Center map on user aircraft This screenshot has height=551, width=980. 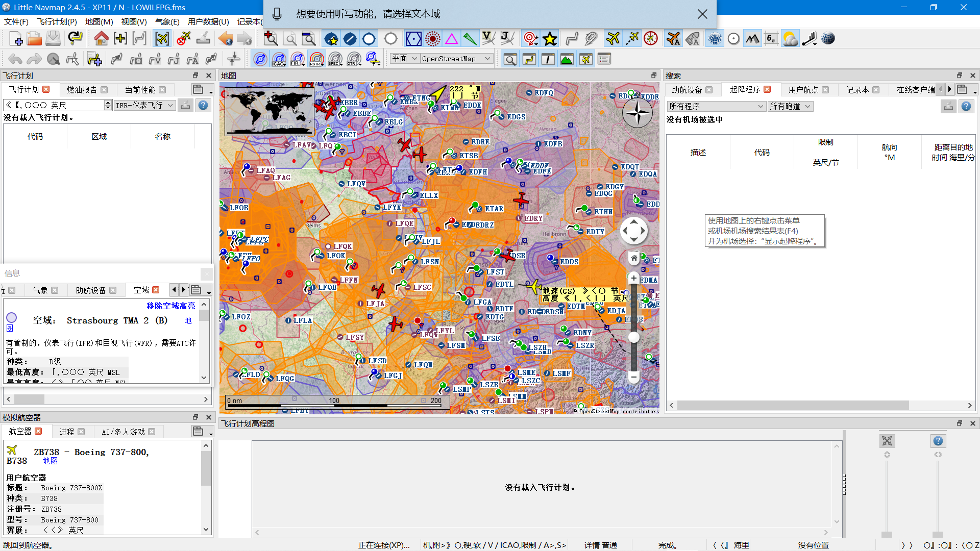[x=162, y=39]
